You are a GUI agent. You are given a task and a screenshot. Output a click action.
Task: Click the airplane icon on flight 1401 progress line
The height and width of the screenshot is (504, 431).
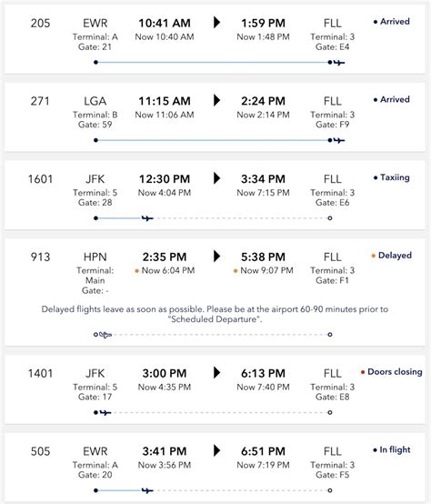coord(105,412)
